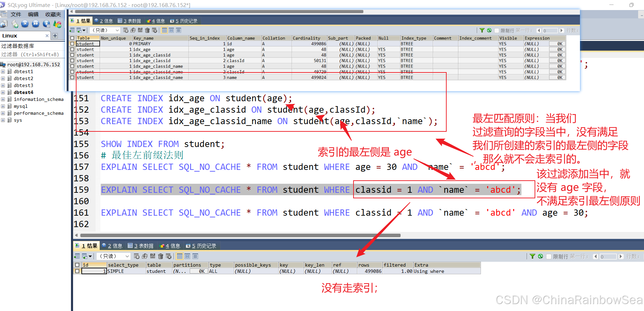
Task: Select text view icon in upper result toolbar
Action: coord(178,31)
